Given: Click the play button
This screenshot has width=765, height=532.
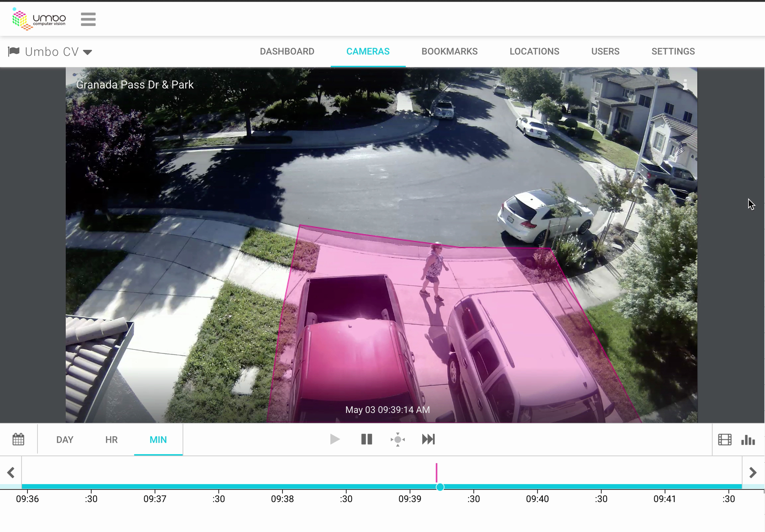Looking at the screenshot, I should [x=335, y=439].
